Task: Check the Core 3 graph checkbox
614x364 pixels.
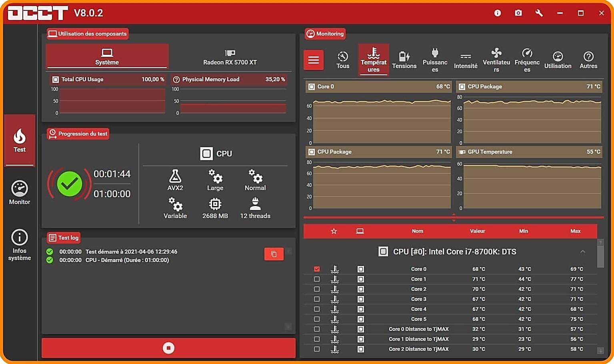Action: [317, 299]
